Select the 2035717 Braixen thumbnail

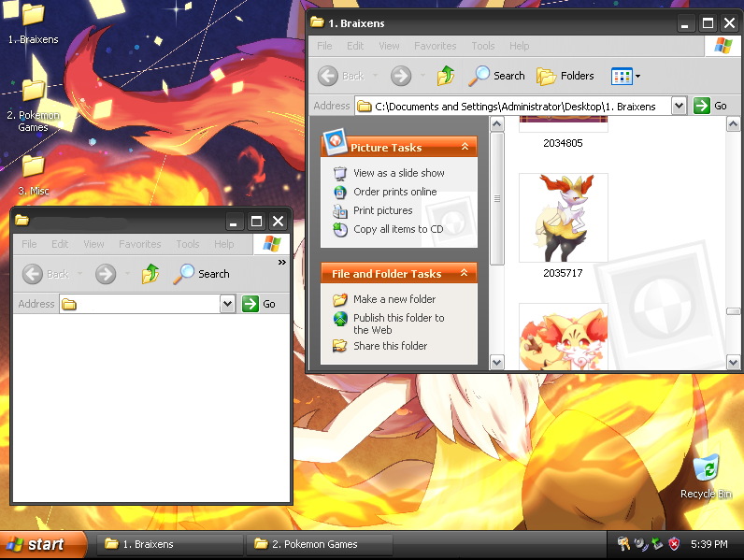click(564, 218)
